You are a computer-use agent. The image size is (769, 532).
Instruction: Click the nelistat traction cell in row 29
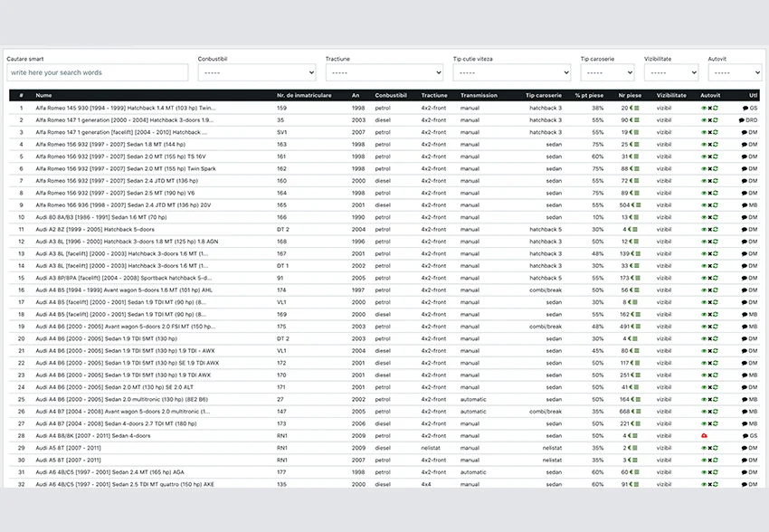pos(431,448)
